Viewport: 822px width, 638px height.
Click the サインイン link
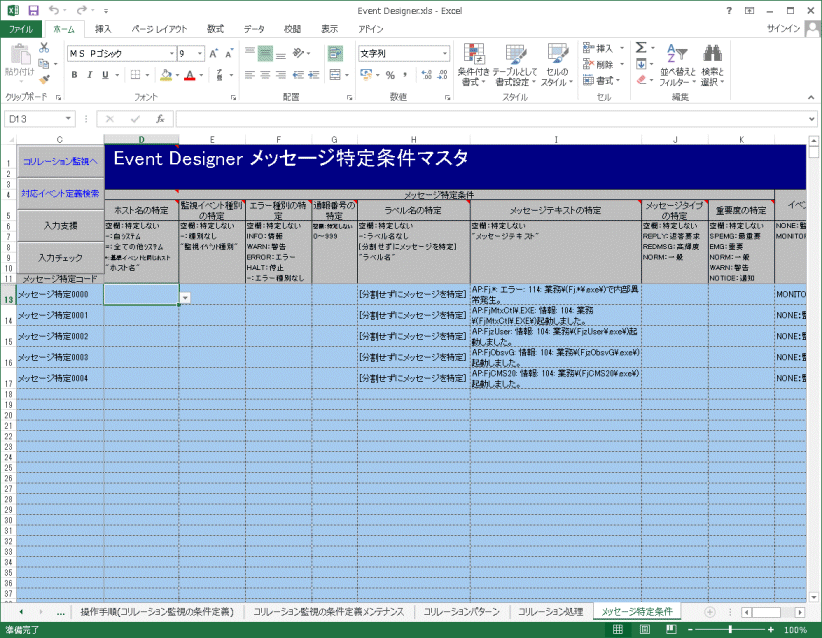click(783, 28)
